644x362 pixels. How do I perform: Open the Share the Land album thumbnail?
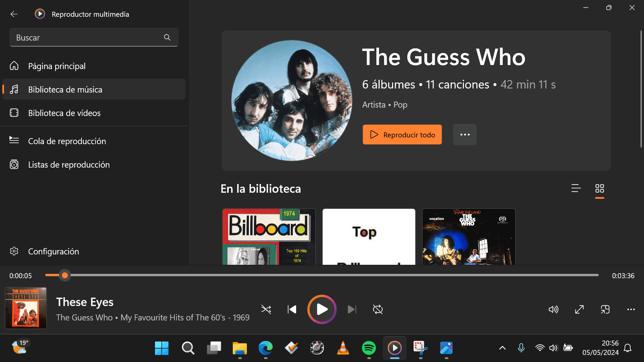coord(469,237)
